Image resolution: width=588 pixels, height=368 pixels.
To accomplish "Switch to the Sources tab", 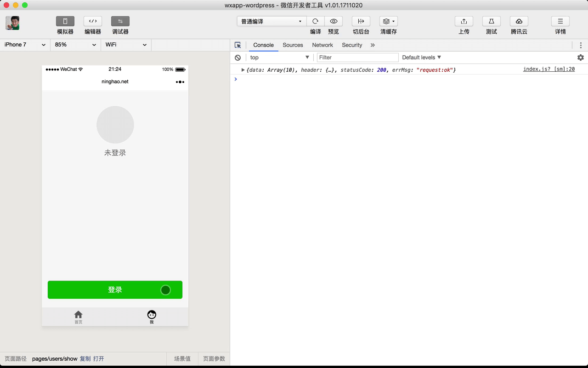I will [293, 45].
